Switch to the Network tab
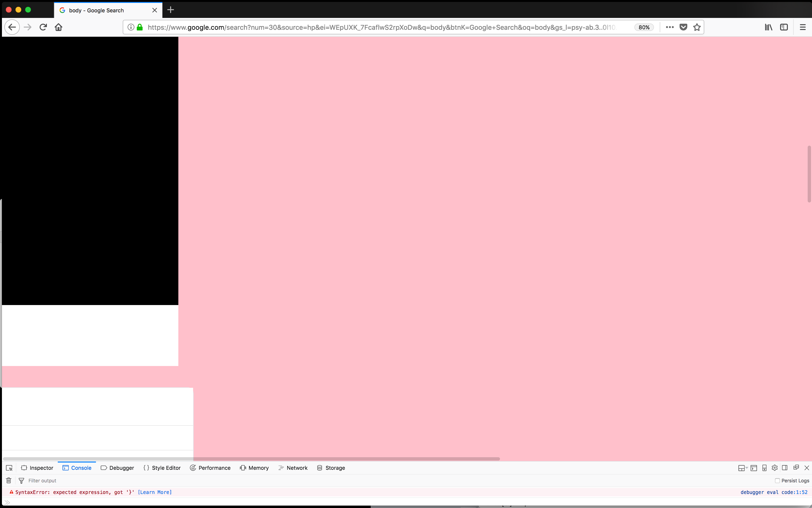 click(293, 468)
